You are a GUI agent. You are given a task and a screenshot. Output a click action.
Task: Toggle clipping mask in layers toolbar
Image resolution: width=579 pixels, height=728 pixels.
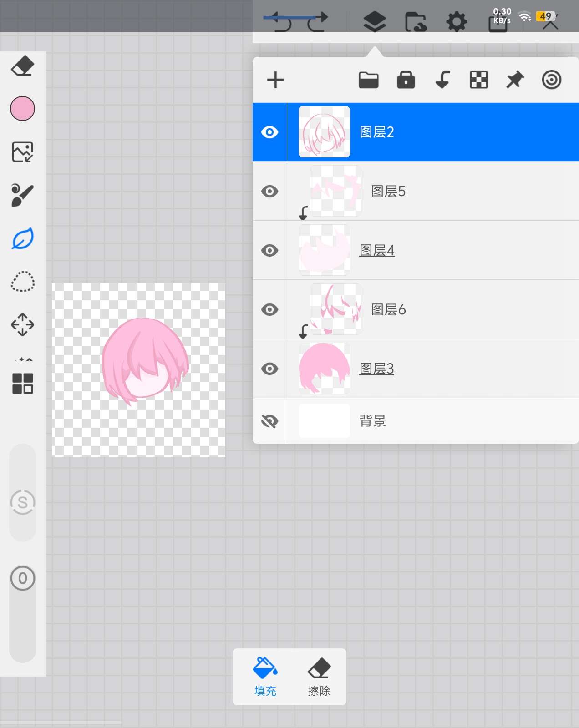442,80
